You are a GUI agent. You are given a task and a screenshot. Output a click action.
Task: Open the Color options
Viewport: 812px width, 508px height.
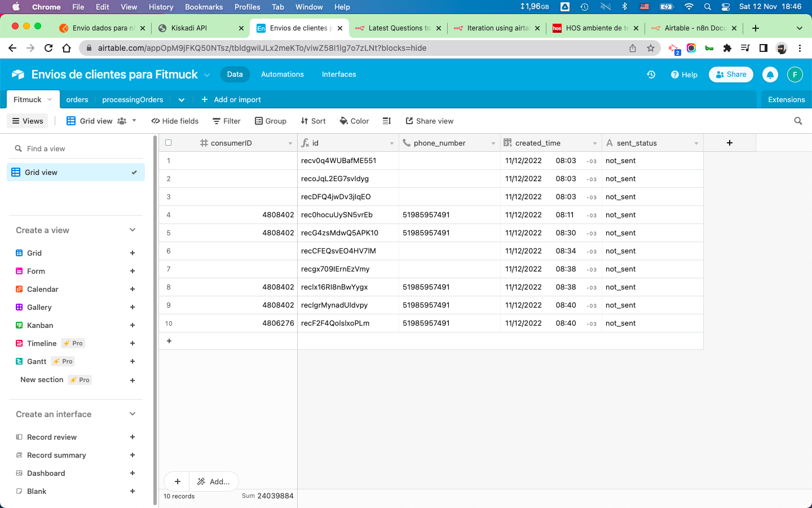[354, 121]
